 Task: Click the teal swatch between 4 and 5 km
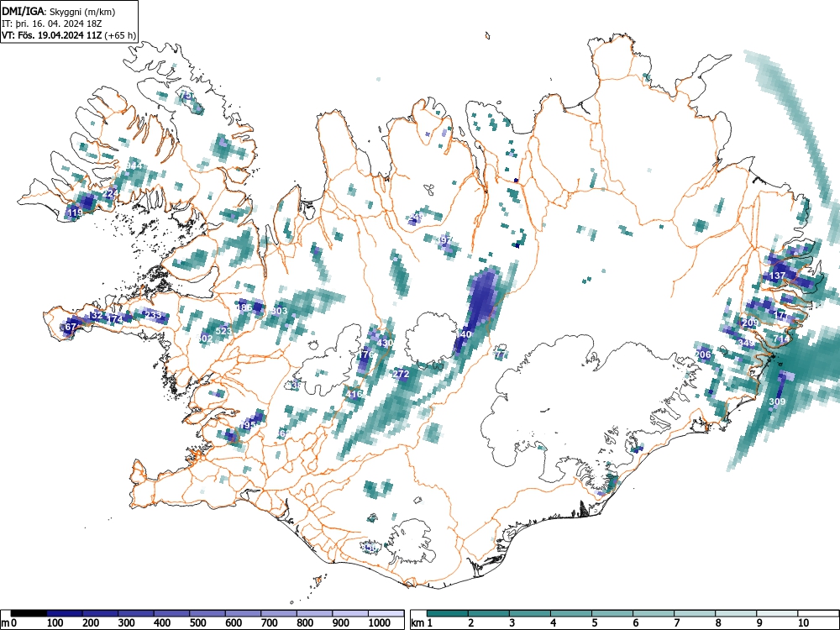pos(571,613)
